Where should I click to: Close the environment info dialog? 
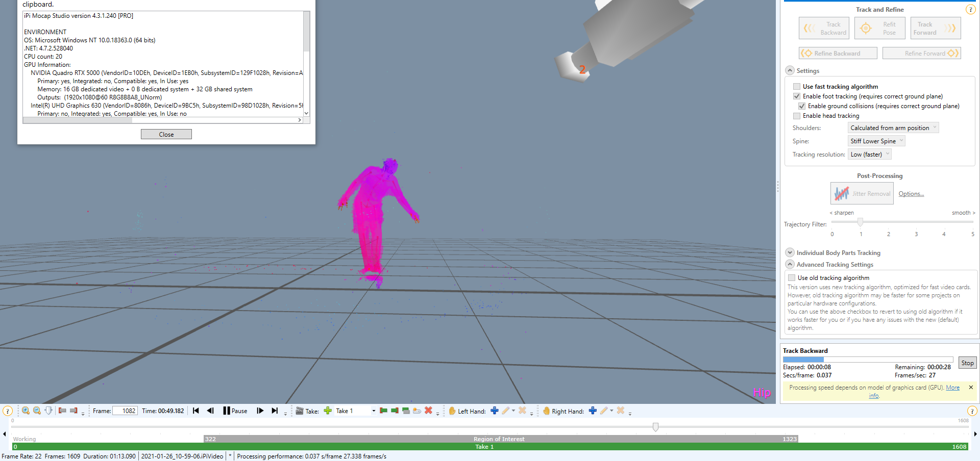coord(166,134)
